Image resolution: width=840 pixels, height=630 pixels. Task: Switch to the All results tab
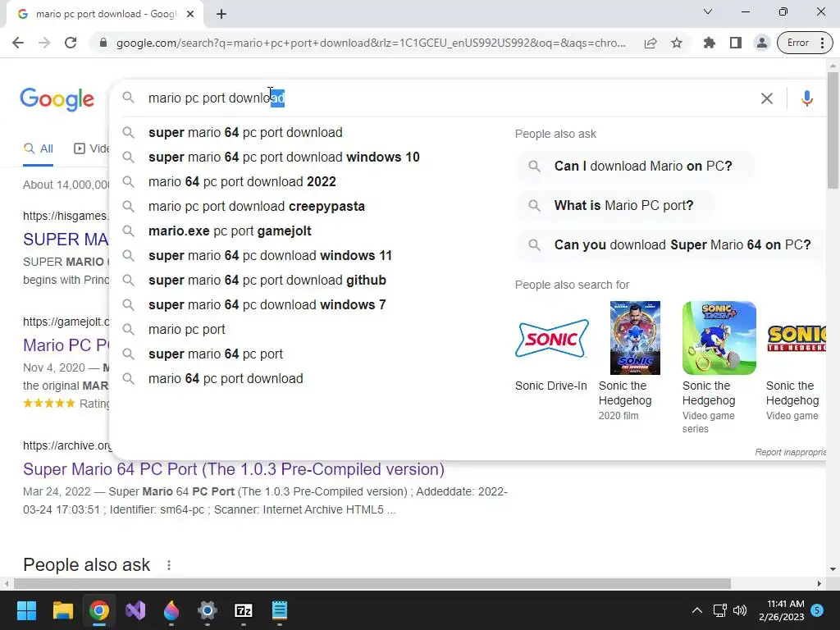click(x=38, y=149)
